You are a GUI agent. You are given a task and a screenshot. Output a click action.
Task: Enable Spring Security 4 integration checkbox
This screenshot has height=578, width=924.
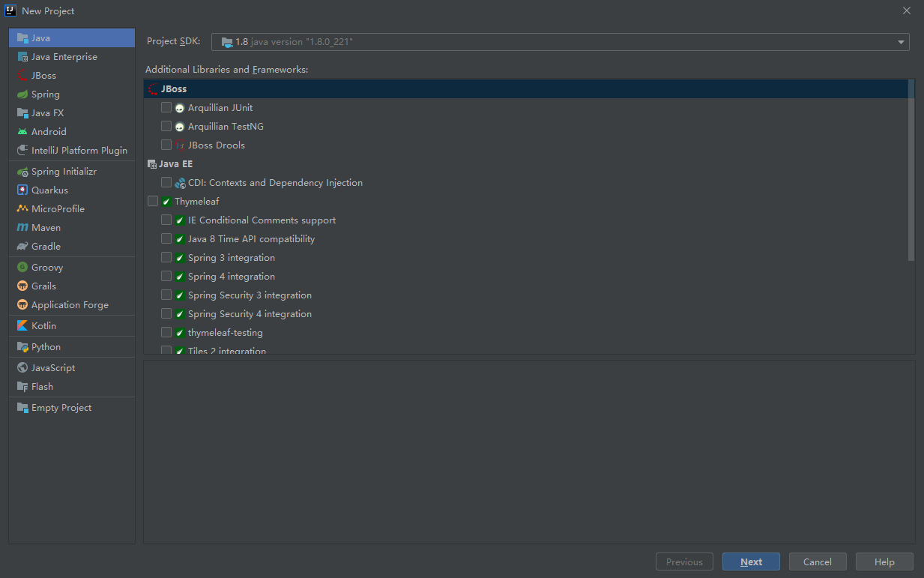(x=166, y=314)
